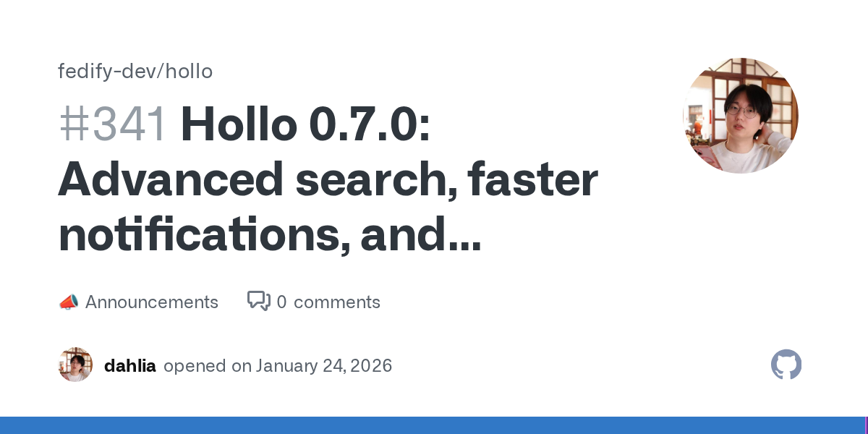This screenshot has height=434, width=868.
Task: Click the "0.7.0" version number in title
Action: (x=369, y=124)
